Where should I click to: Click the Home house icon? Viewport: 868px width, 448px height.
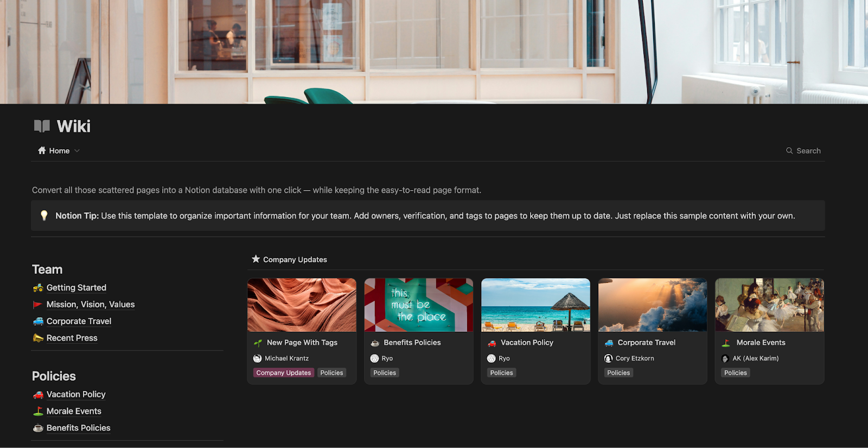coord(42,150)
